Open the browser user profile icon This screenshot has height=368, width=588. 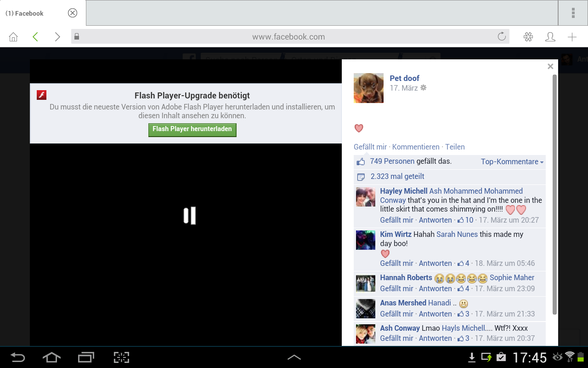[x=550, y=37]
